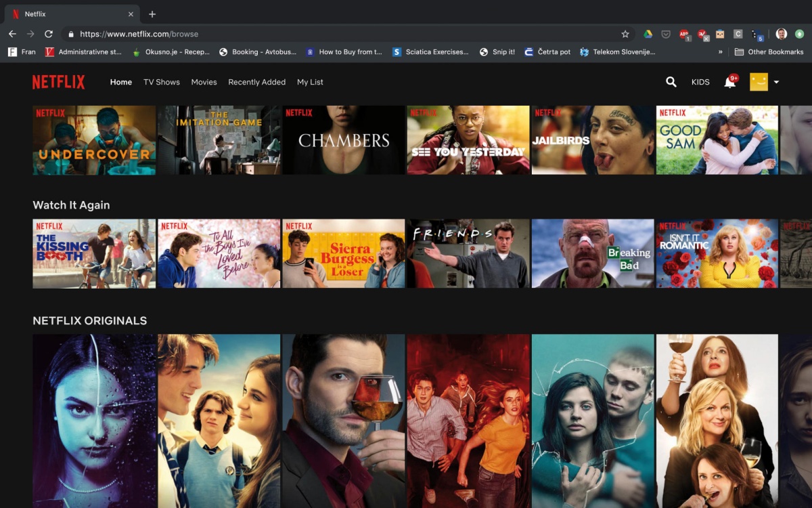Switch to the KIDS profile
The image size is (812, 508).
[700, 82]
